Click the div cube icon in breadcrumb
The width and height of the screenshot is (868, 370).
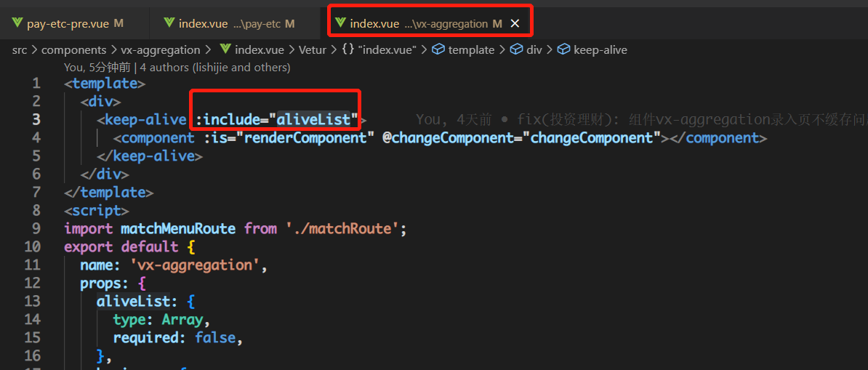click(x=517, y=50)
